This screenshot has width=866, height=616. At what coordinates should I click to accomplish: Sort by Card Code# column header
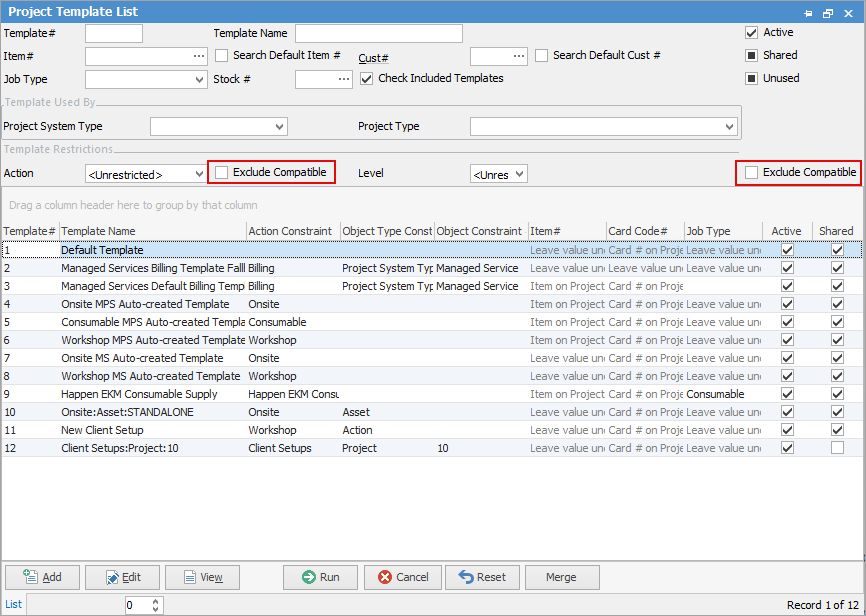coord(646,231)
